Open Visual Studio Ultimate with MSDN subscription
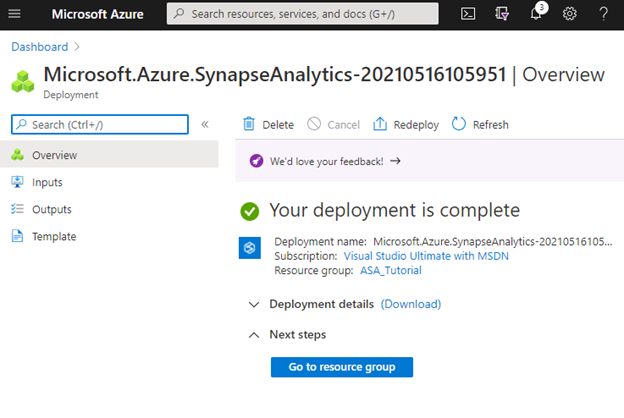The image size is (624, 418). coord(426,256)
